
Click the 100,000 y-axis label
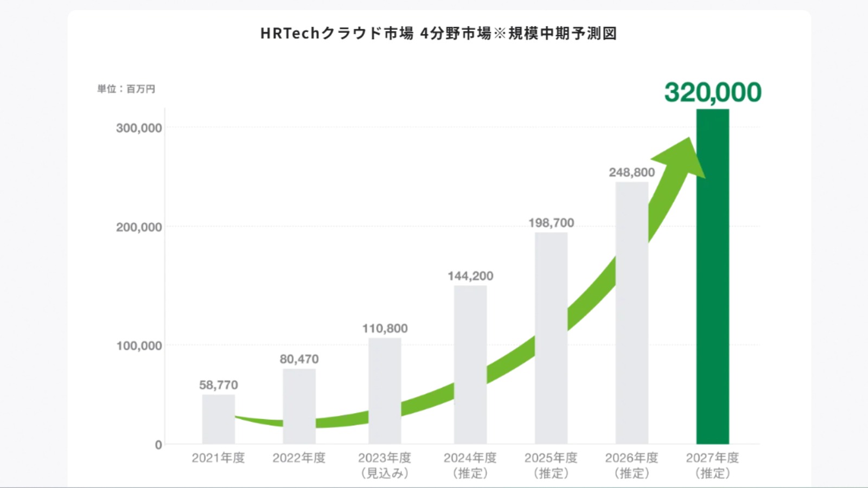pos(139,346)
